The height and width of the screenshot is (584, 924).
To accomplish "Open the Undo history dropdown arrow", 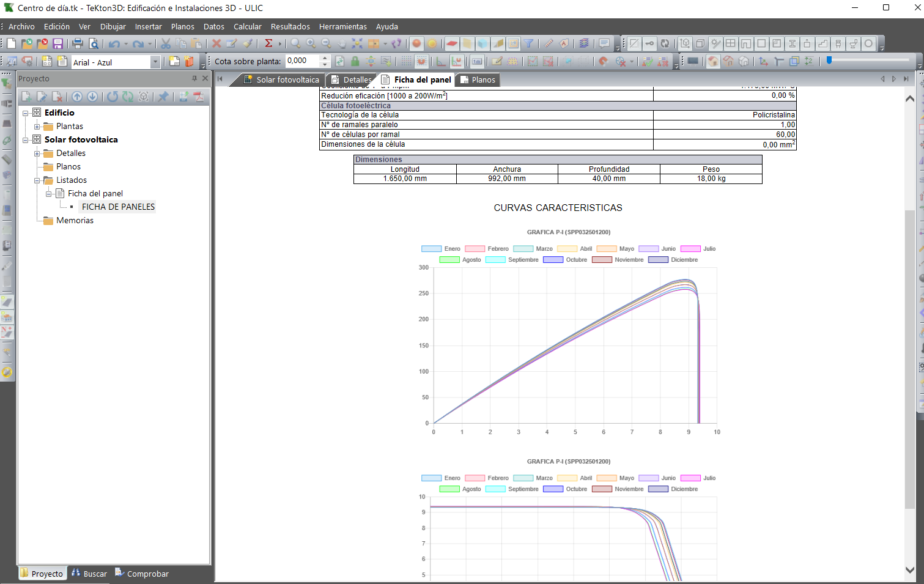I will (x=126, y=43).
